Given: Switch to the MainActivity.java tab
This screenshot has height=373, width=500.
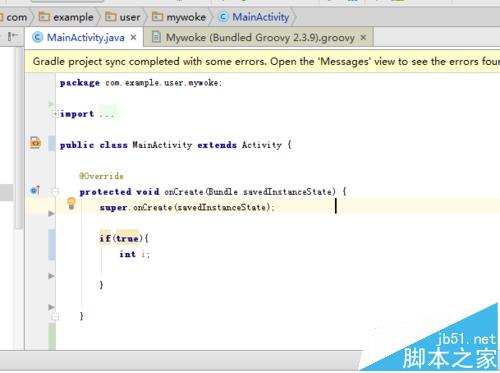Looking at the screenshot, I should coord(85,37).
